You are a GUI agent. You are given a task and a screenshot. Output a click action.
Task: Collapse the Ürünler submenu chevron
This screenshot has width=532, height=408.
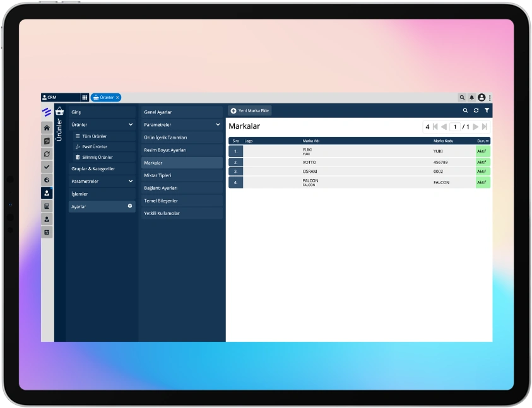click(x=131, y=125)
